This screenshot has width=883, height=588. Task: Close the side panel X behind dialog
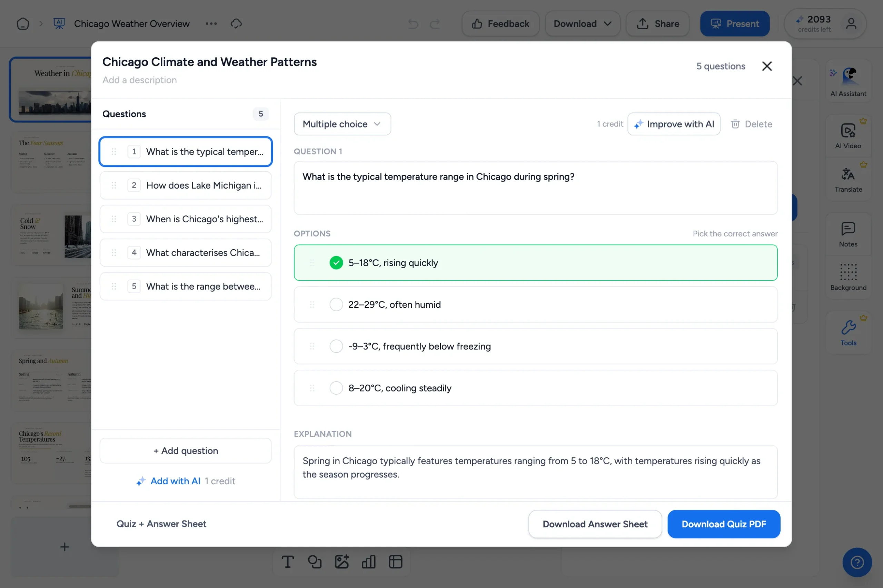797,81
